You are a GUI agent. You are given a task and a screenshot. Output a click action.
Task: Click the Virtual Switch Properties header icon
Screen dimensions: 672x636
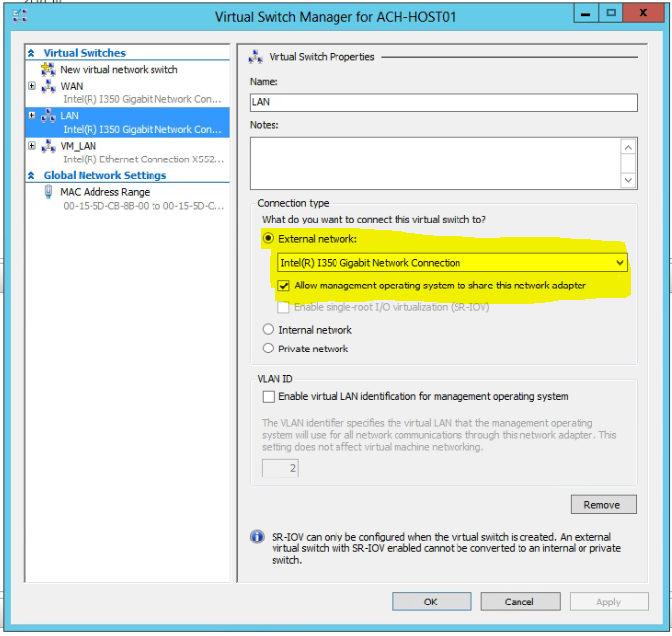pyautogui.click(x=256, y=56)
